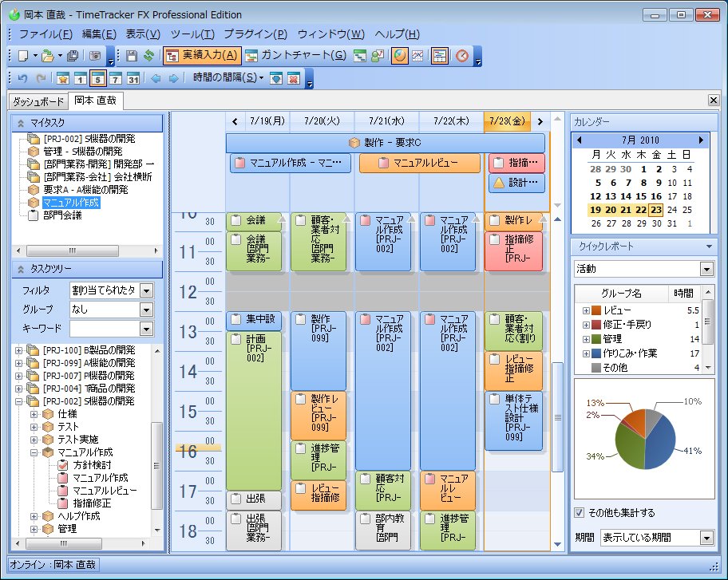728x580 pixels.
Task: Toggle the 方針検討 task checkmark in tree
Action: tap(63, 465)
